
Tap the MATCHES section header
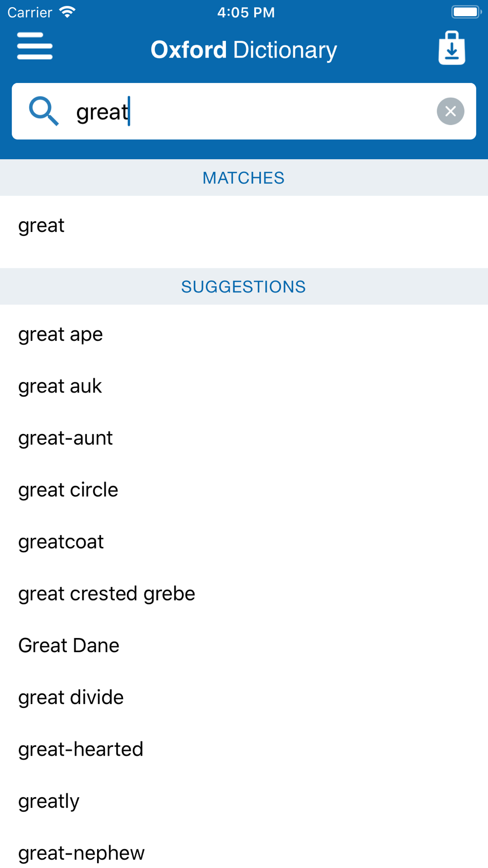coord(244,178)
